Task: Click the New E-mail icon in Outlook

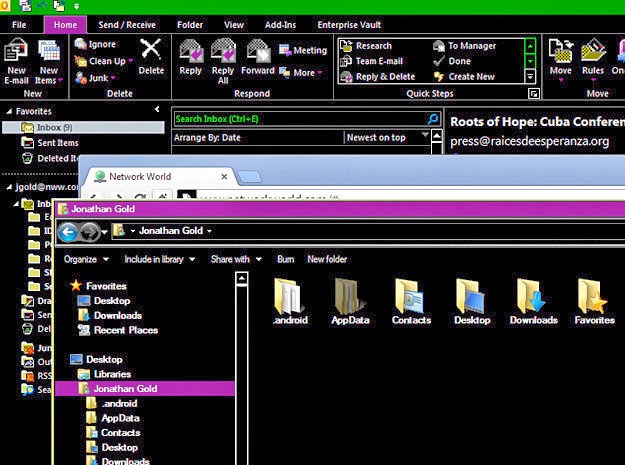Action: click(x=16, y=51)
